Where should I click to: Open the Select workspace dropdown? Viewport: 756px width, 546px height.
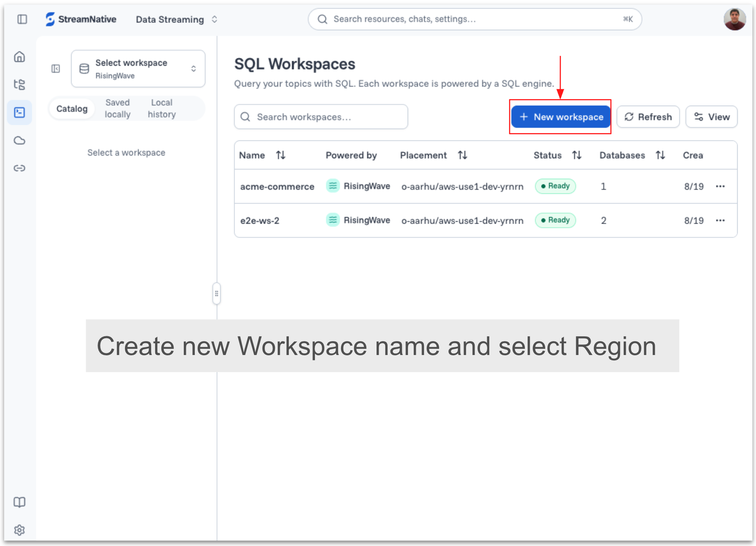point(138,69)
